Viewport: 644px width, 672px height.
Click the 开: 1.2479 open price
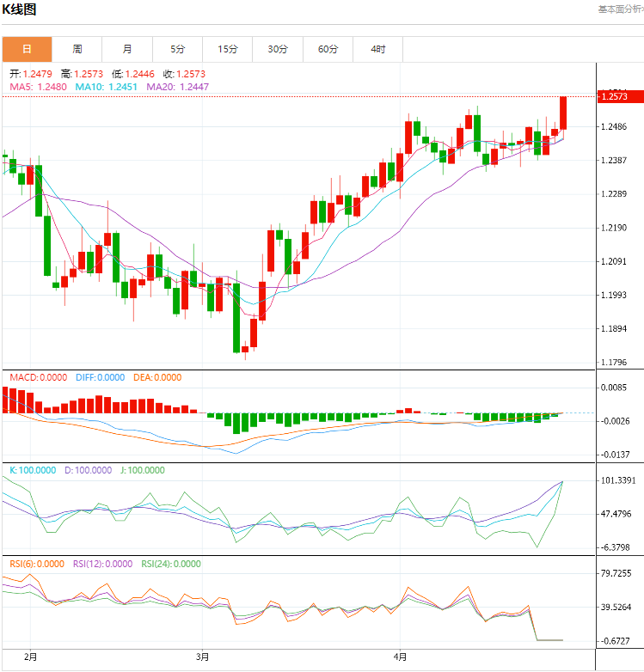coord(31,74)
